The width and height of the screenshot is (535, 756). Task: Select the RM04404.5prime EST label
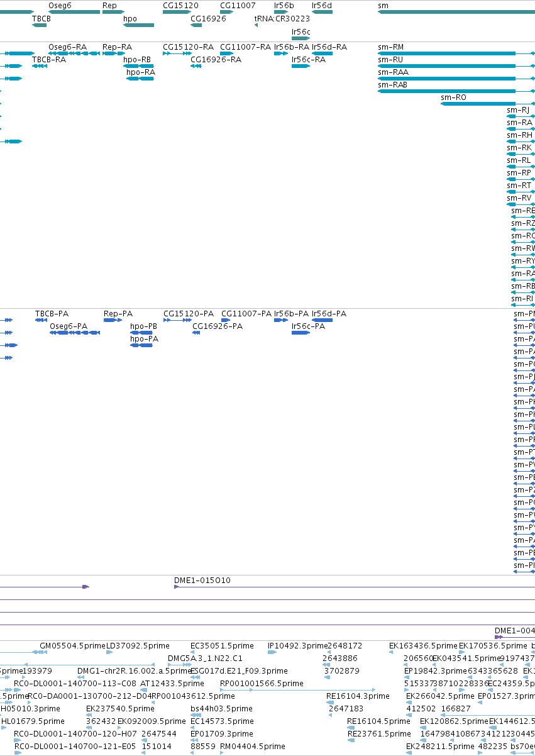(x=252, y=746)
